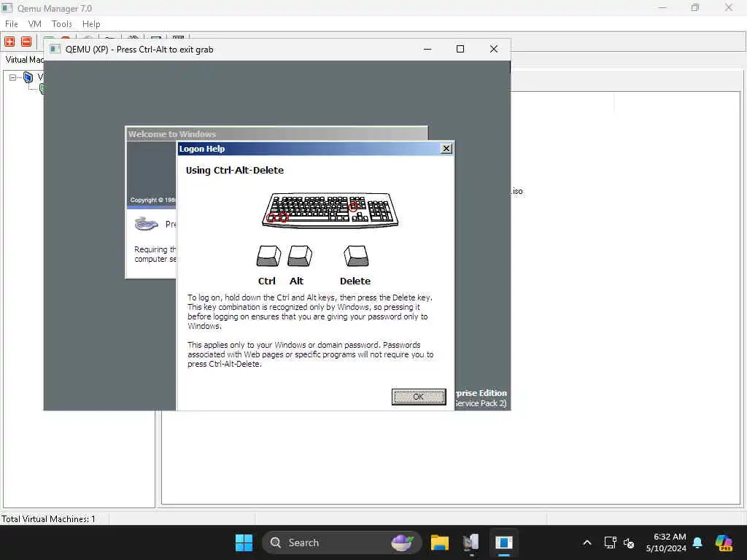
Task: Click the network tray icon
Action: click(x=610, y=542)
